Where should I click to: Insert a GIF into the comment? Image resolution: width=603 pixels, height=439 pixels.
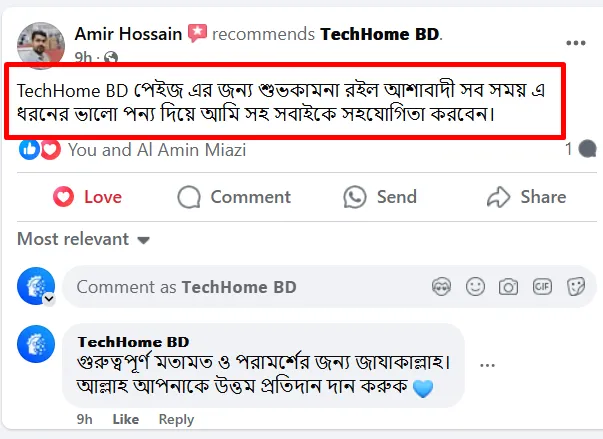point(542,287)
